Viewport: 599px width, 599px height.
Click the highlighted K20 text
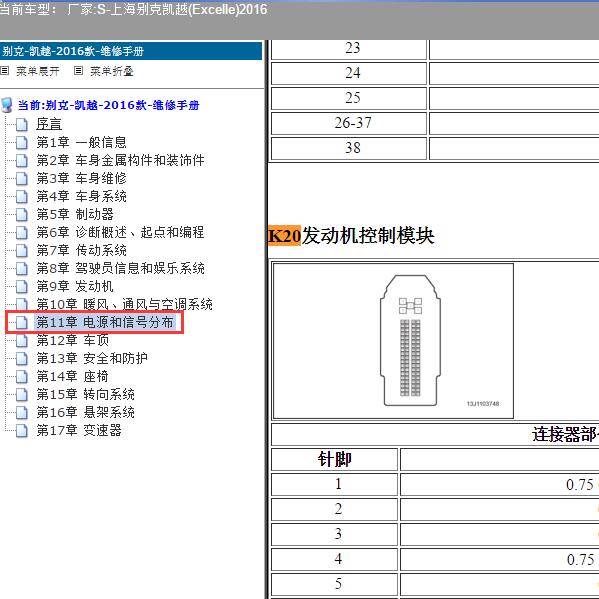[285, 236]
